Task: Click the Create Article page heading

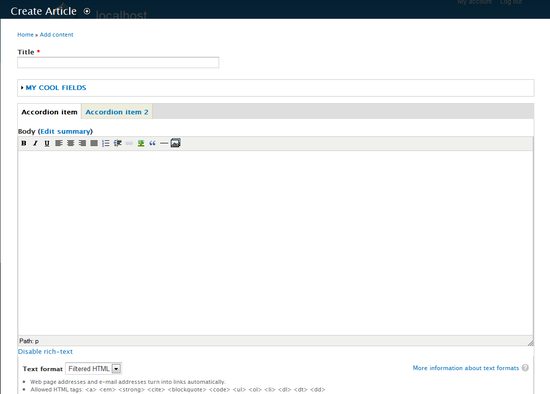Action: tap(43, 11)
